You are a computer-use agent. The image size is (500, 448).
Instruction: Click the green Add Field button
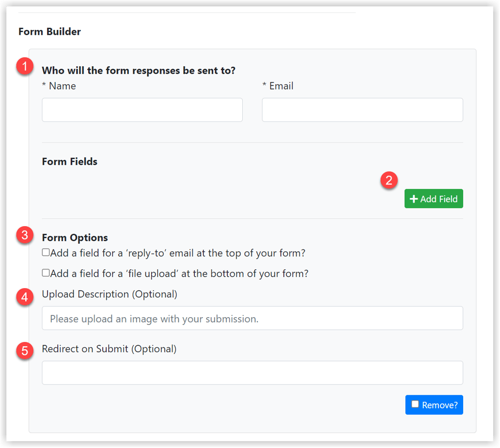coord(434,199)
